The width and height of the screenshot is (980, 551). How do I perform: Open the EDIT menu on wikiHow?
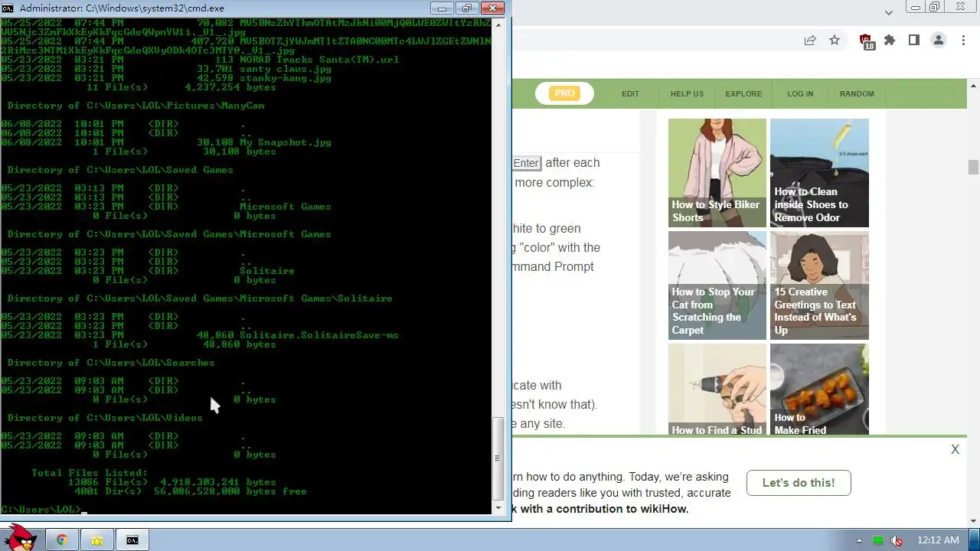pos(630,93)
